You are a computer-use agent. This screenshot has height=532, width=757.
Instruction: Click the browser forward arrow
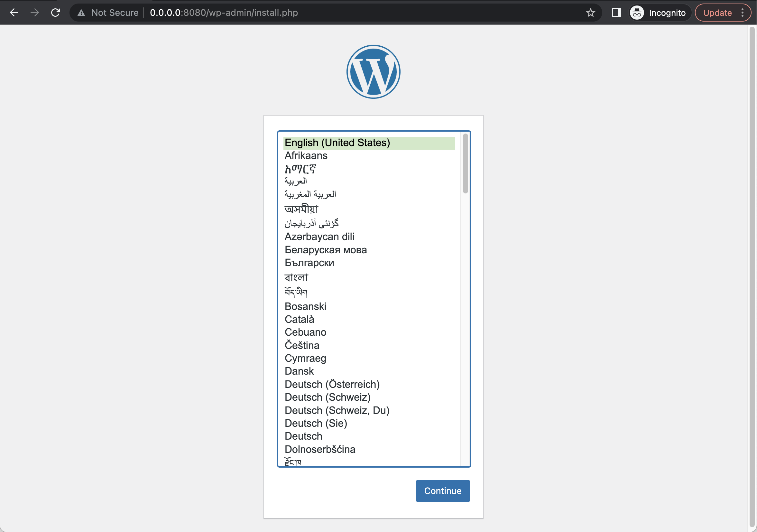(x=35, y=13)
